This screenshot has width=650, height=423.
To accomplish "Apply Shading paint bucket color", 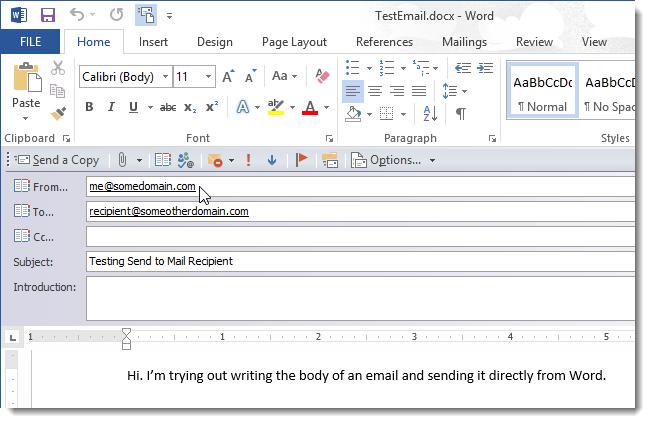I will tap(353, 114).
